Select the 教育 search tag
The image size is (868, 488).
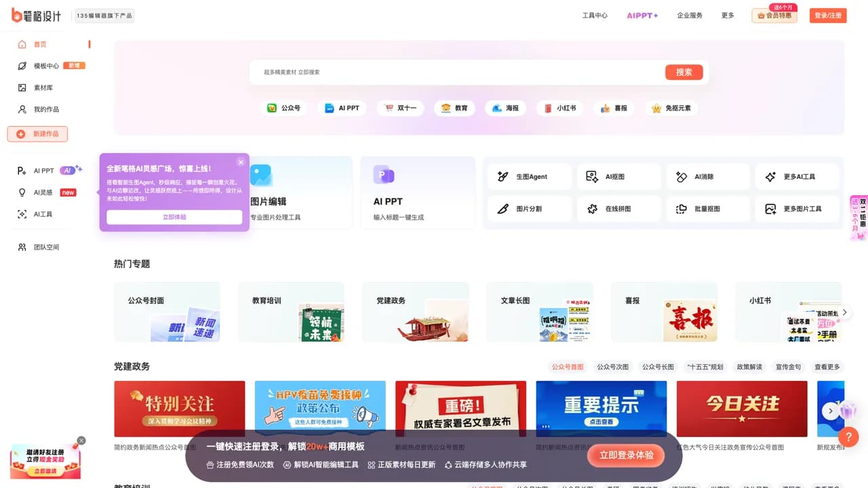pyautogui.click(x=454, y=108)
